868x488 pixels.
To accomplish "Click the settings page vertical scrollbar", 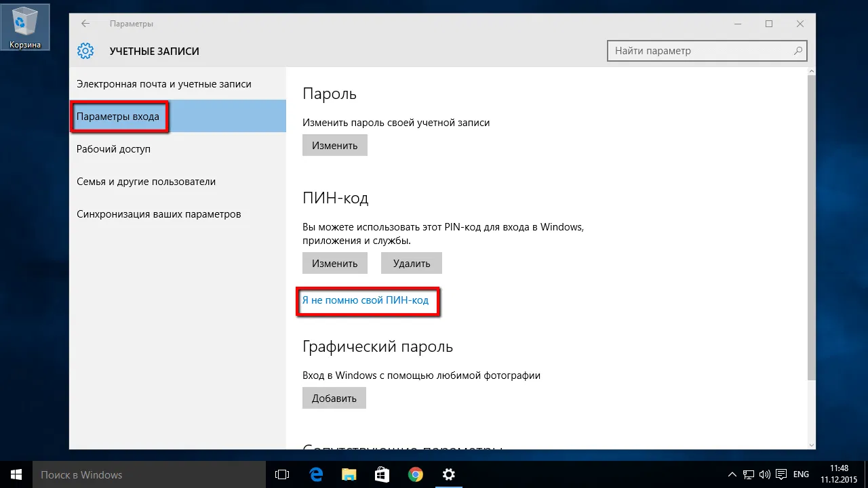I will (812, 227).
